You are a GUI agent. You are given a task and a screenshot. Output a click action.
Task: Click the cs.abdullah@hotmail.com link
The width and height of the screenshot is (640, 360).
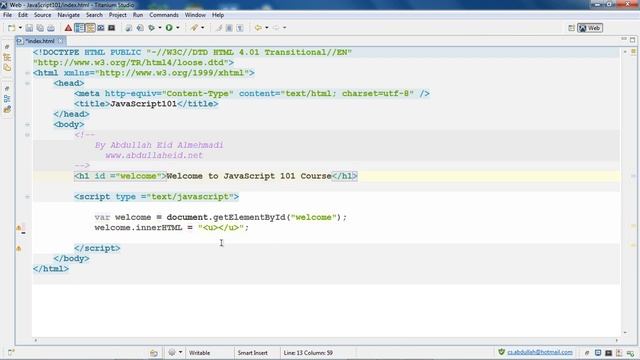[540, 352]
